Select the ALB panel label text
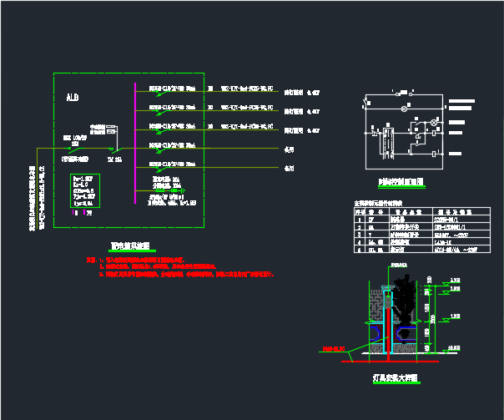 click(x=73, y=97)
